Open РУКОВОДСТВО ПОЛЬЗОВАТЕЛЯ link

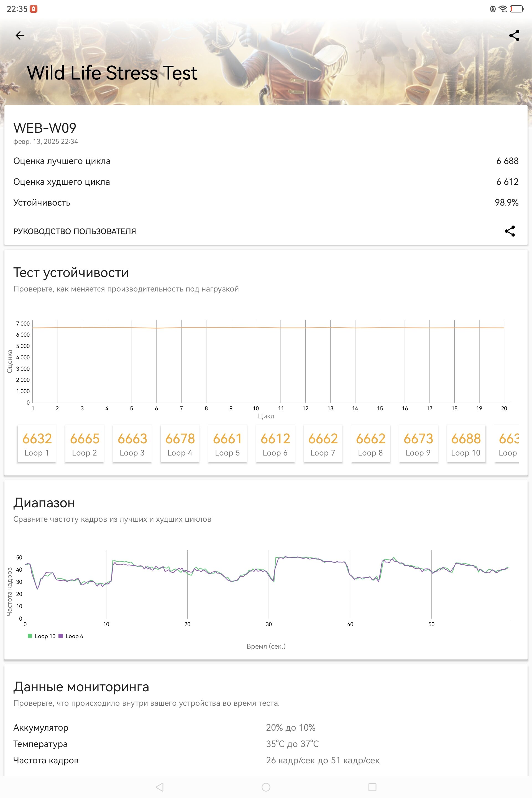pos(75,231)
